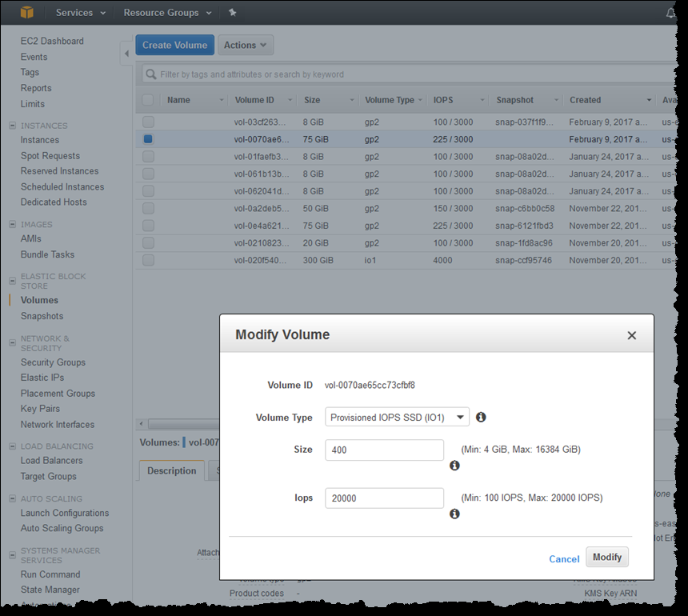
Task: Switch to the Description tab
Action: point(171,470)
